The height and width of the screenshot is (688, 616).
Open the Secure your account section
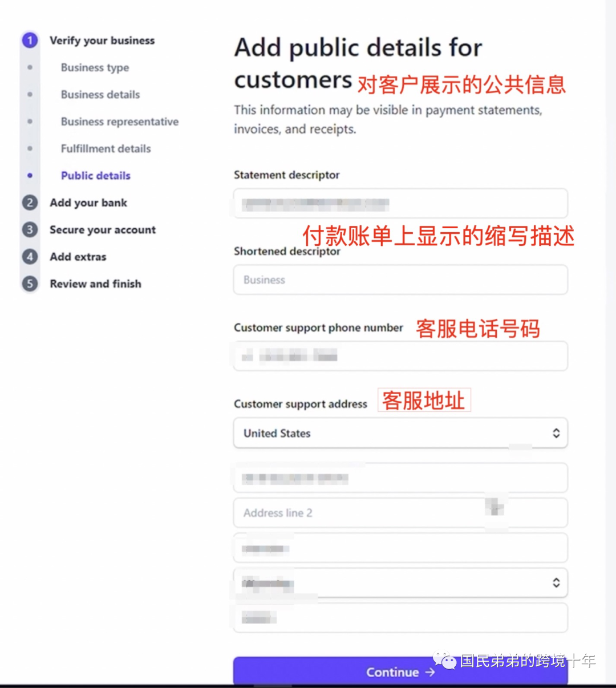click(x=103, y=230)
